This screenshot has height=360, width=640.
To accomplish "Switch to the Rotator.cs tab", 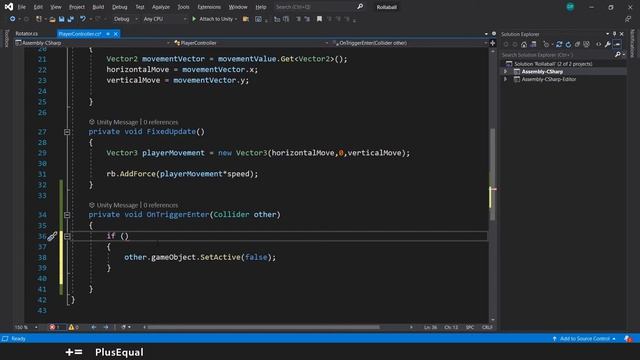I will 27,34.
